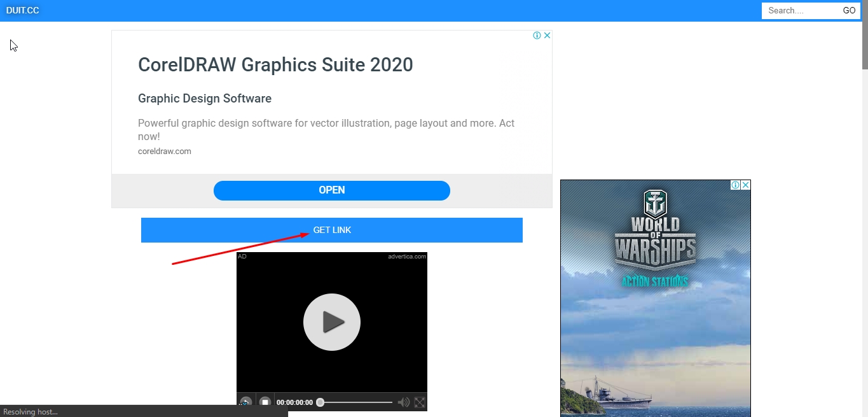Mute the video volume icon
Image resolution: width=868 pixels, height=417 pixels.
tap(403, 402)
